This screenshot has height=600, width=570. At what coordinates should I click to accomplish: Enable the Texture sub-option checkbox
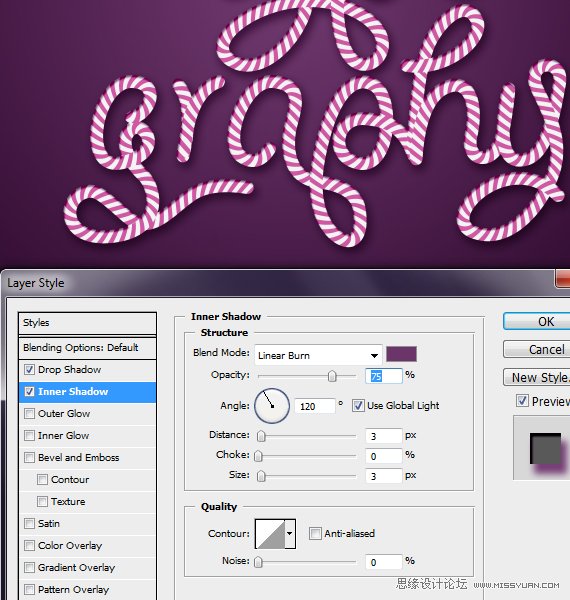42,502
